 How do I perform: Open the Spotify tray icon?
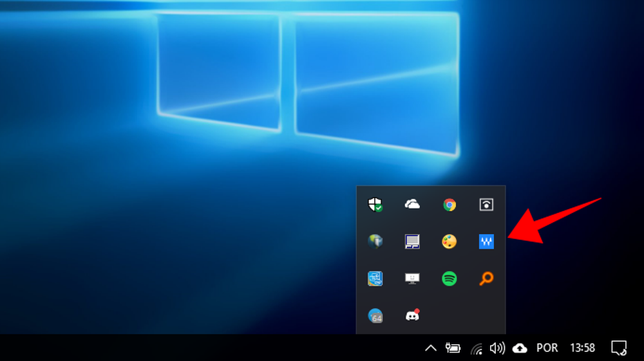[450, 279]
